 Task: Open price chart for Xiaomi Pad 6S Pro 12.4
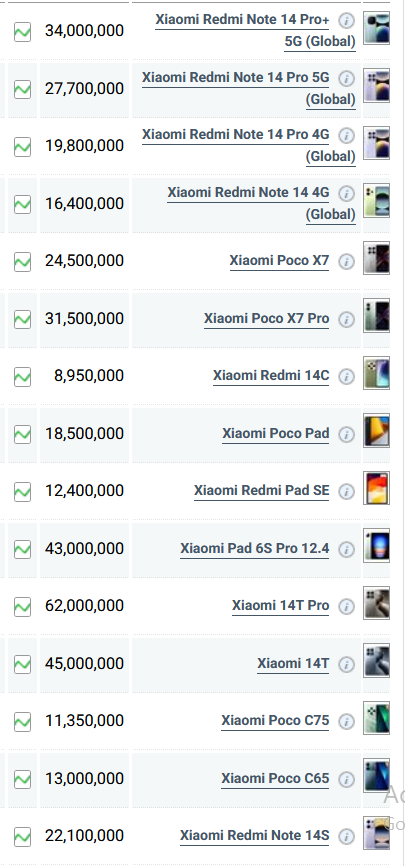click(22, 550)
